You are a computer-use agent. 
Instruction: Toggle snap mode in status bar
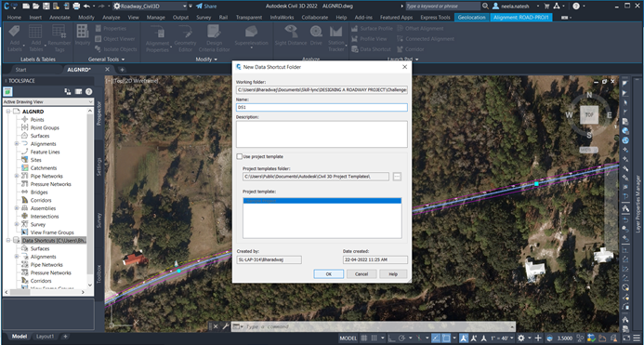375,338
